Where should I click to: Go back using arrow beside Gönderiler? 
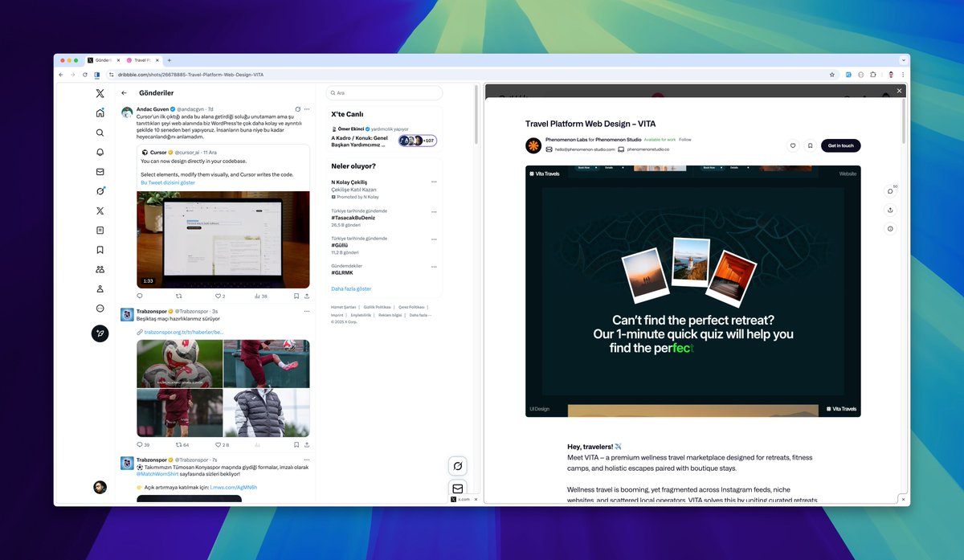124,93
